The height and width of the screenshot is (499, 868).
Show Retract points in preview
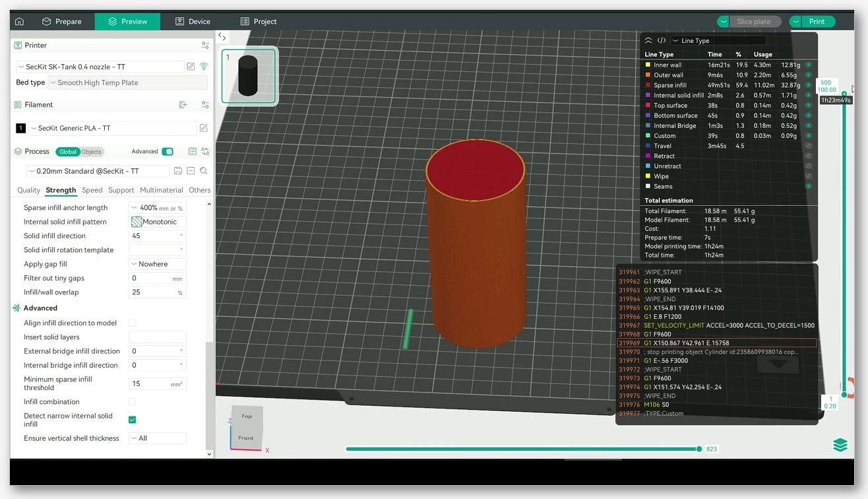[x=808, y=156]
